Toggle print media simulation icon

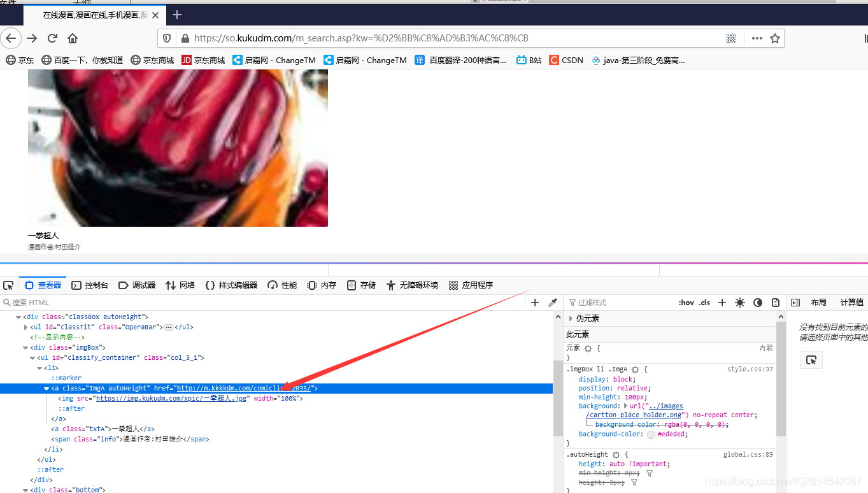pyautogui.click(x=776, y=303)
